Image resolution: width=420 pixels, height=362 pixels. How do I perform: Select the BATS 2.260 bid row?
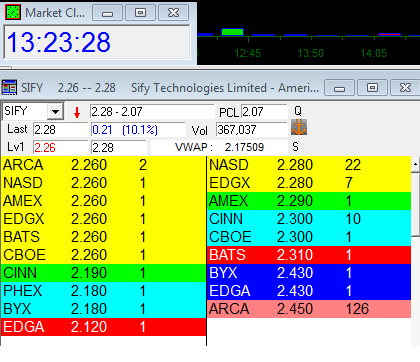(103, 237)
